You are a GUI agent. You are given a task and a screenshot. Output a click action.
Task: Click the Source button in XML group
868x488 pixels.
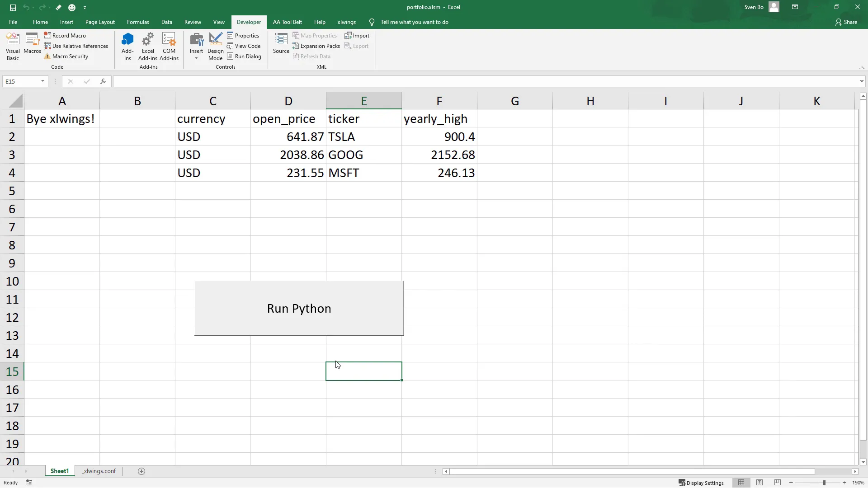281,45
